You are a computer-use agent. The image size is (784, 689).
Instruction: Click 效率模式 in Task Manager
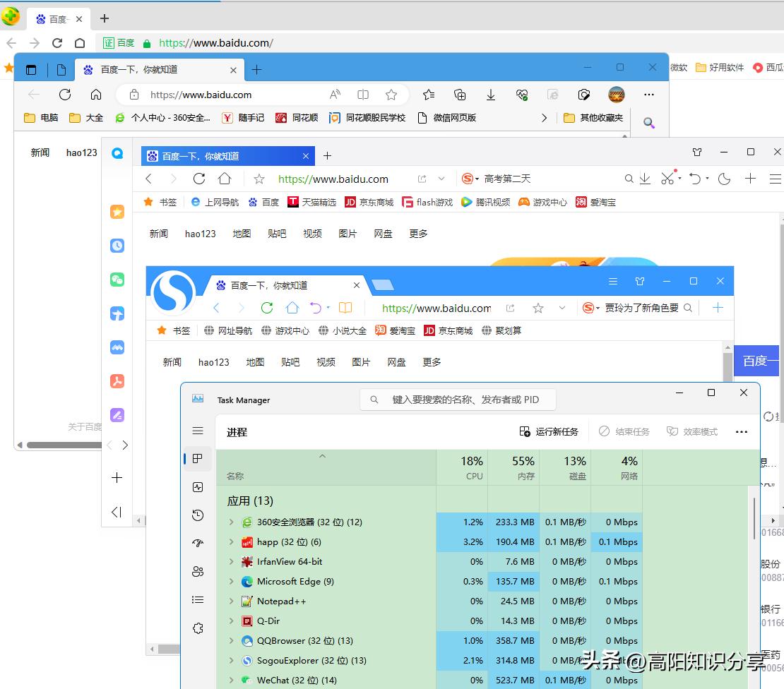coord(692,432)
